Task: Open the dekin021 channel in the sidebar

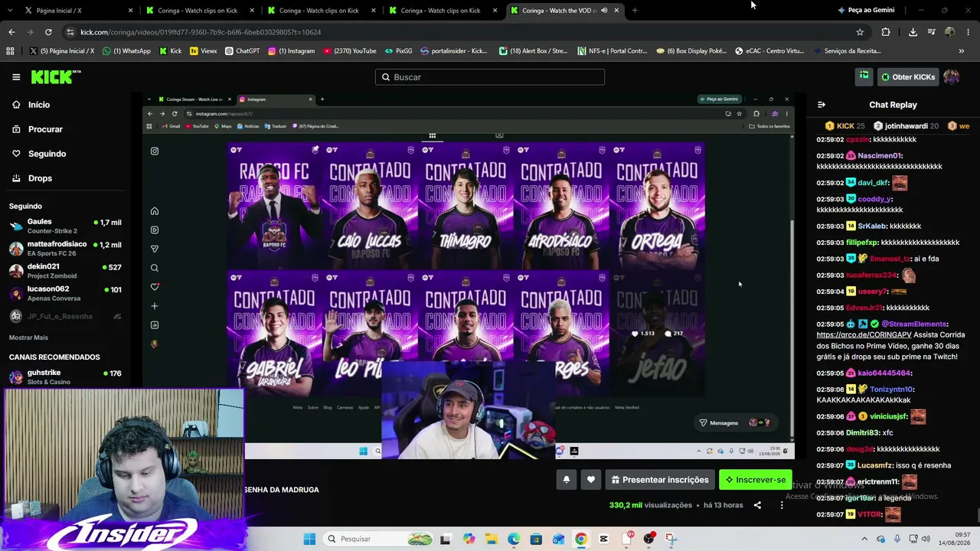Action: click(x=65, y=271)
